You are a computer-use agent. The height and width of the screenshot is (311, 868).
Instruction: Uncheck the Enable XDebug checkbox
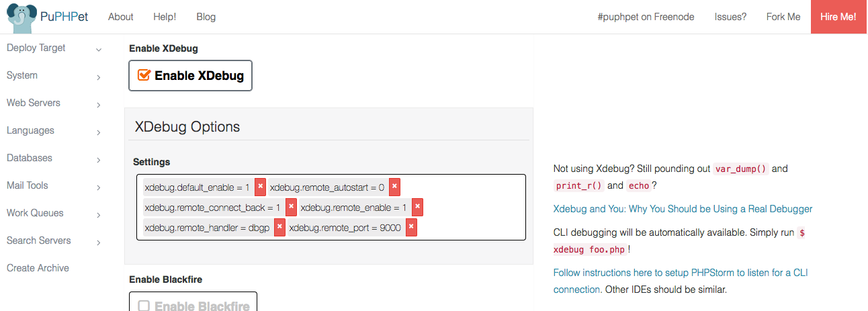(x=144, y=75)
